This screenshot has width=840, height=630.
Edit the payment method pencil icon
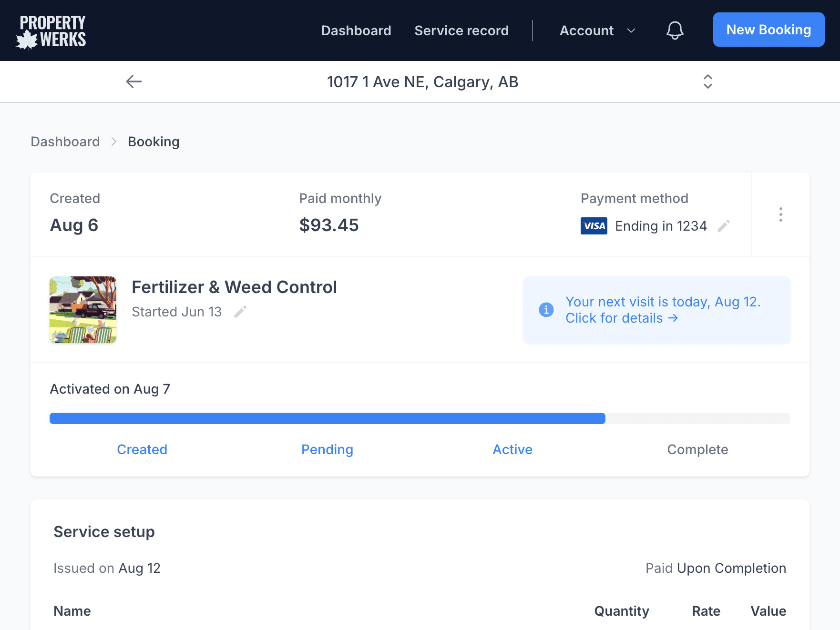pyautogui.click(x=724, y=226)
